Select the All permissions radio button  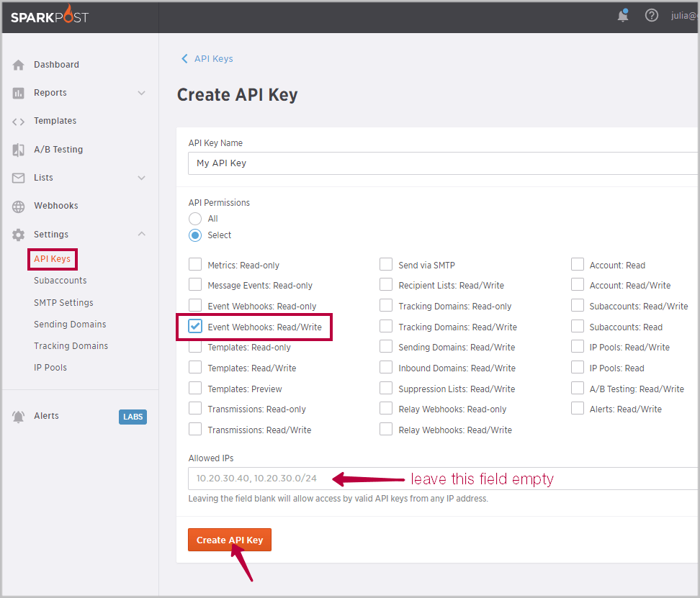[195, 219]
